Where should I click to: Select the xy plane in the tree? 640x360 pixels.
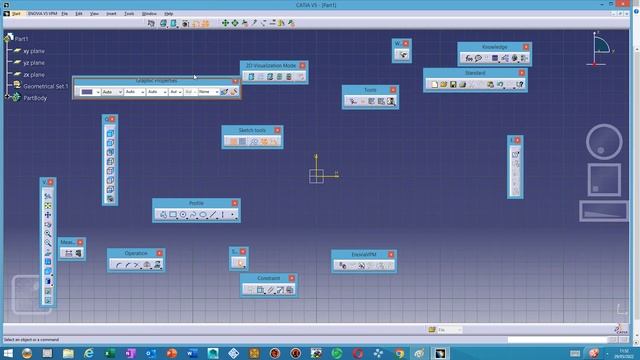(x=34, y=51)
